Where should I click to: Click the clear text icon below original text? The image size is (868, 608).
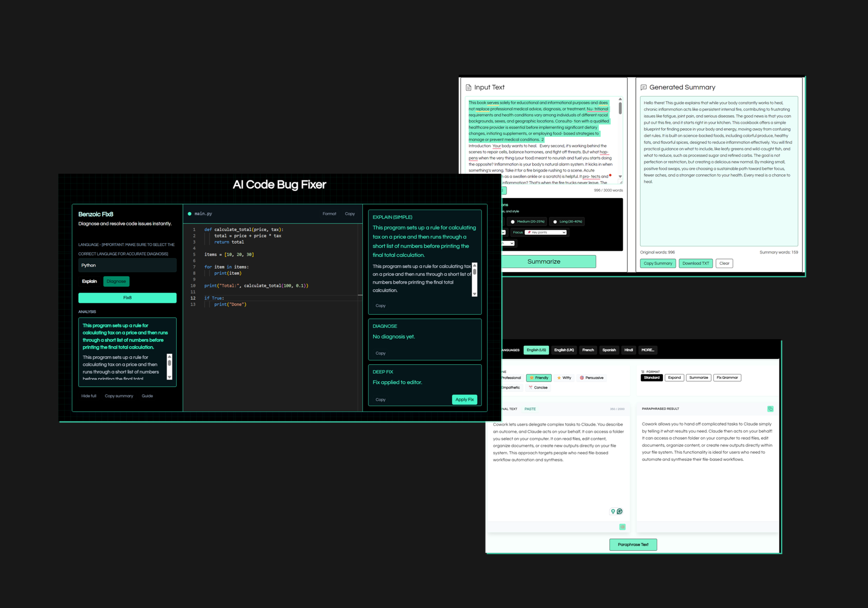[622, 527]
